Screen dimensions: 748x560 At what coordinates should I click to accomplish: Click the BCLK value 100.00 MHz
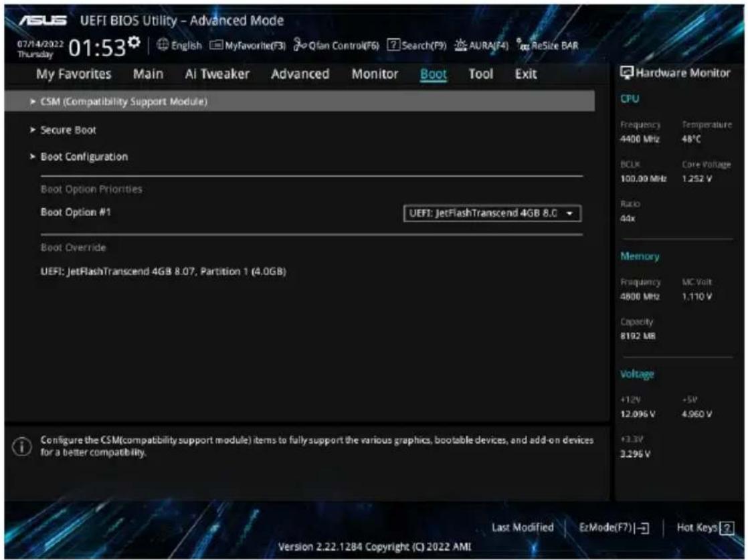(x=643, y=179)
